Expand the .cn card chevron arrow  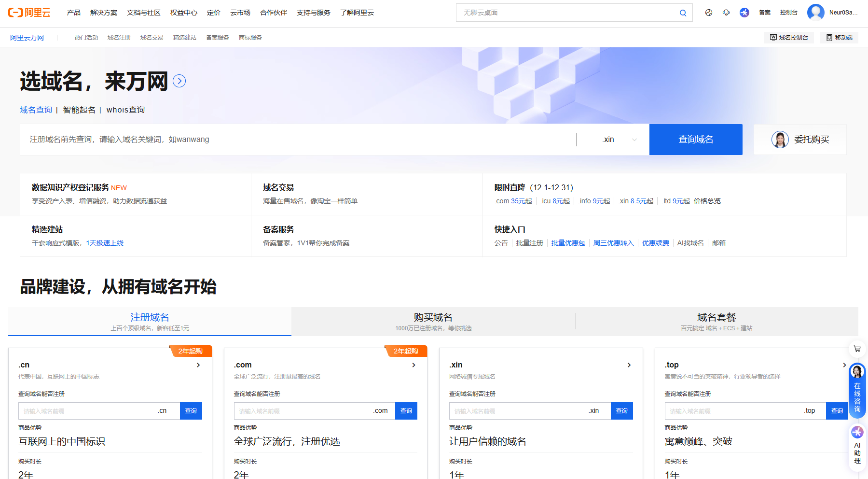[x=198, y=365]
